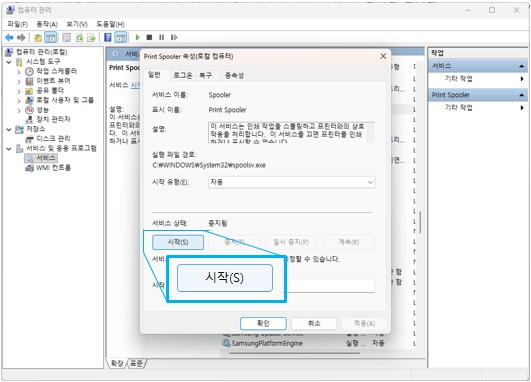This screenshot has width=531, height=382.
Task: Collapse the 서비스 section in the actions pane
Action: coord(522,66)
